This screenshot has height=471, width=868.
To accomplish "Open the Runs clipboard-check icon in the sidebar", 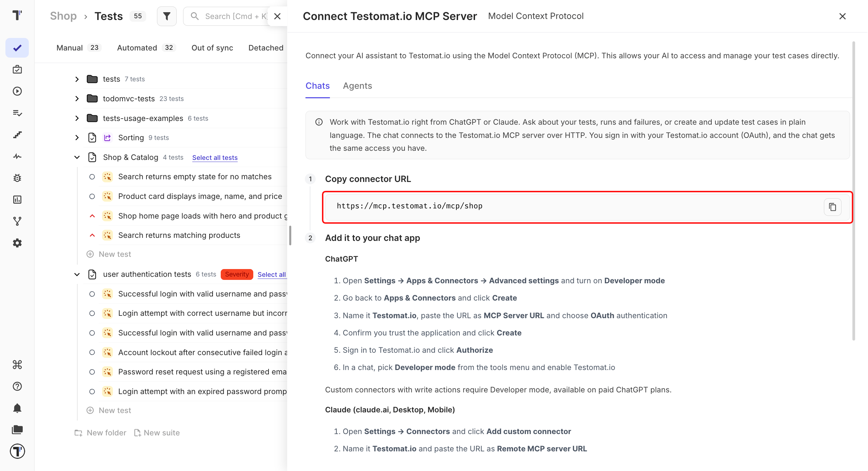I will pyautogui.click(x=17, y=69).
